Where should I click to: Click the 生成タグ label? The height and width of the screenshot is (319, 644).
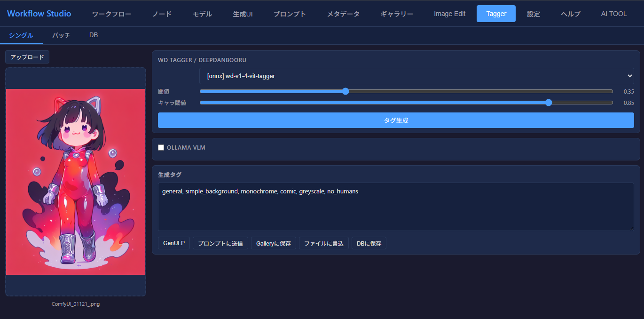point(170,175)
